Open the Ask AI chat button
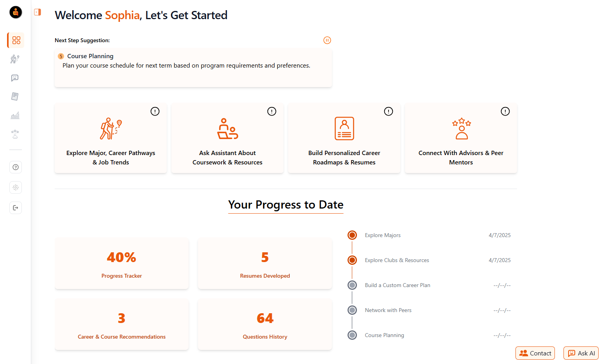The image size is (608, 364). pyautogui.click(x=581, y=353)
